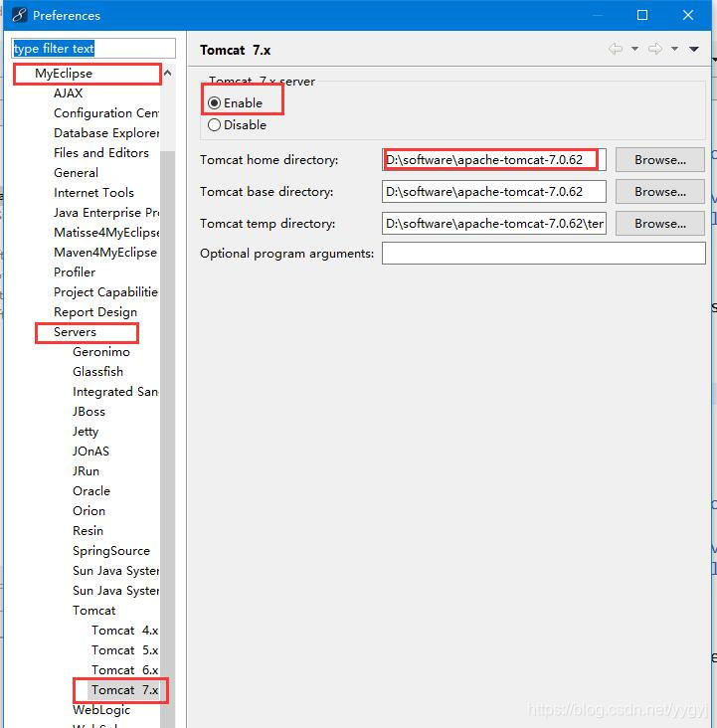Select Maven4MyEclipse tree item

pyautogui.click(x=105, y=252)
